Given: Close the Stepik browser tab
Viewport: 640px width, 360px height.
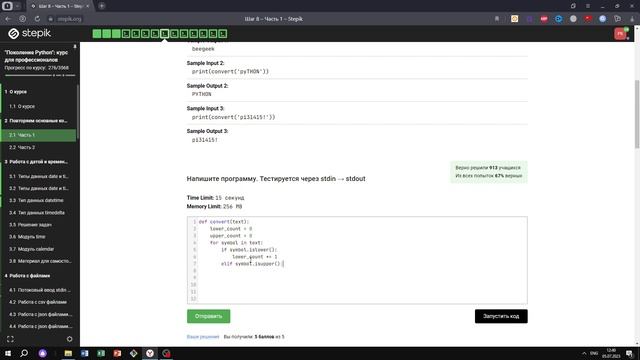Looking at the screenshot, I should click(87, 6).
